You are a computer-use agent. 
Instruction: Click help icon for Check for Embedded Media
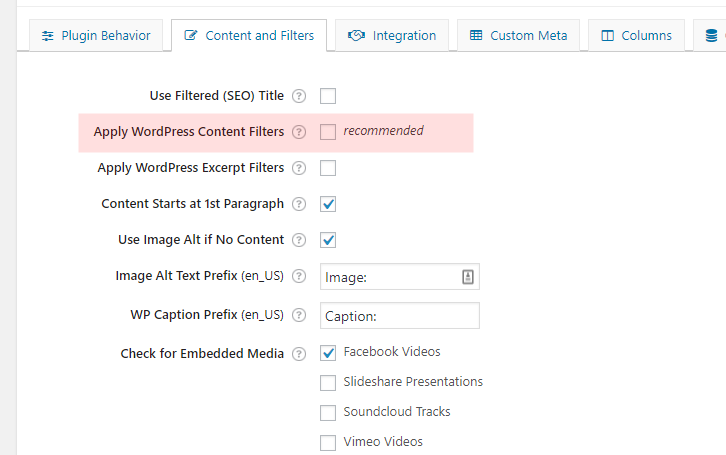(x=298, y=354)
